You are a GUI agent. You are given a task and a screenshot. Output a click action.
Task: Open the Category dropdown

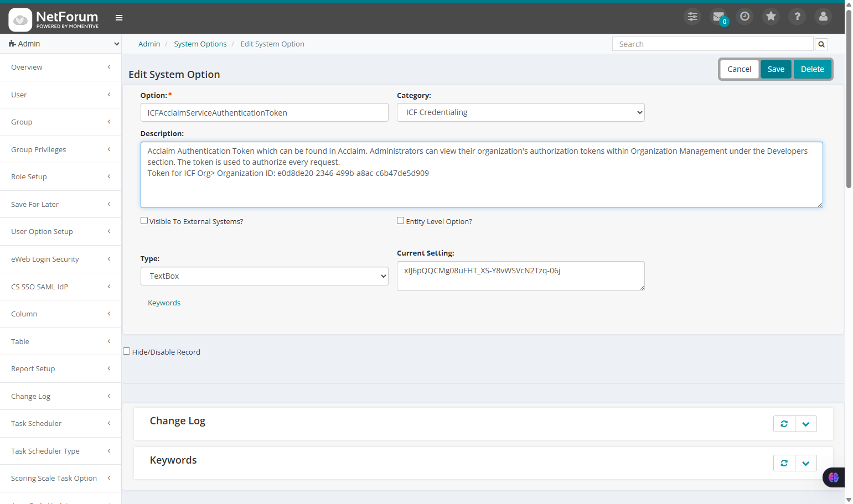click(x=520, y=112)
